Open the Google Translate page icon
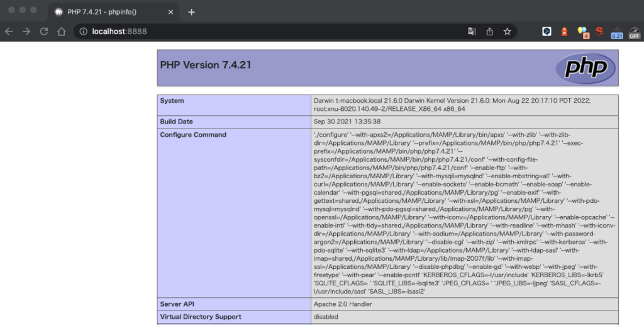644x325 pixels. (472, 31)
